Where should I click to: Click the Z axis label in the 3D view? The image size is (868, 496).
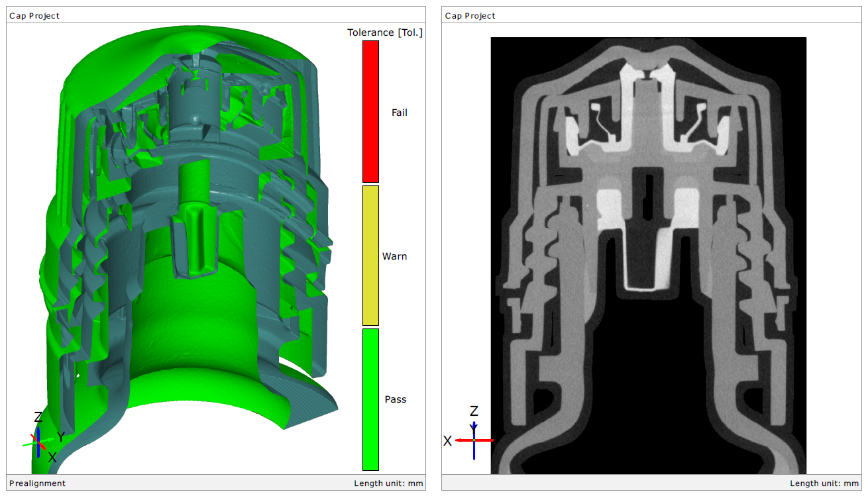point(38,417)
